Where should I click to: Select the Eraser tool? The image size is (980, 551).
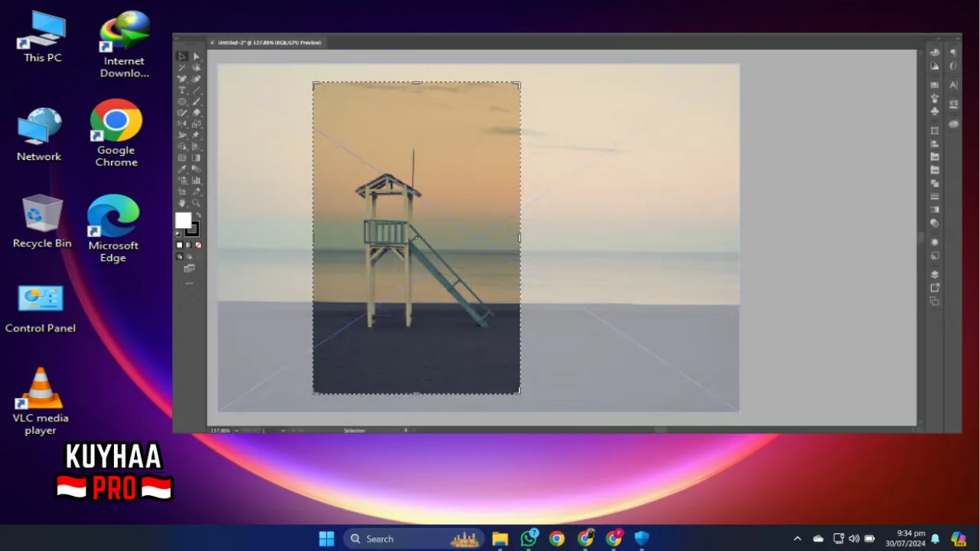pos(196,112)
